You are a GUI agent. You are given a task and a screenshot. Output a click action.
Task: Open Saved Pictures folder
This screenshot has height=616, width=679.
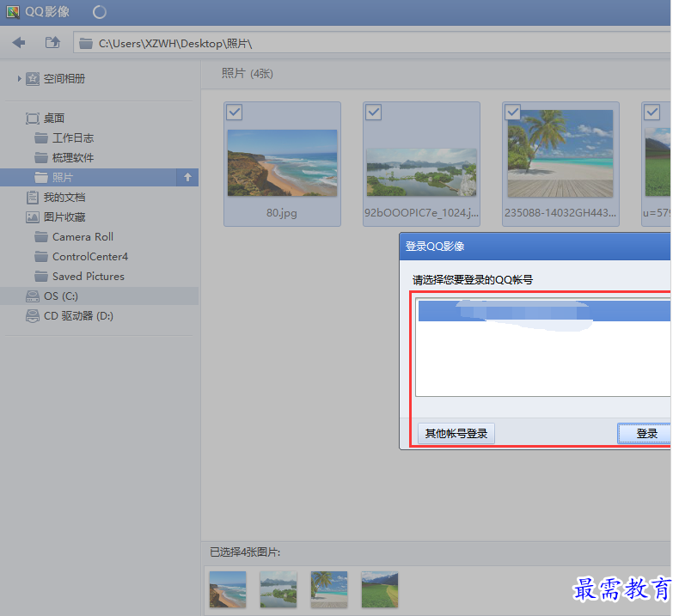(x=89, y=276)
